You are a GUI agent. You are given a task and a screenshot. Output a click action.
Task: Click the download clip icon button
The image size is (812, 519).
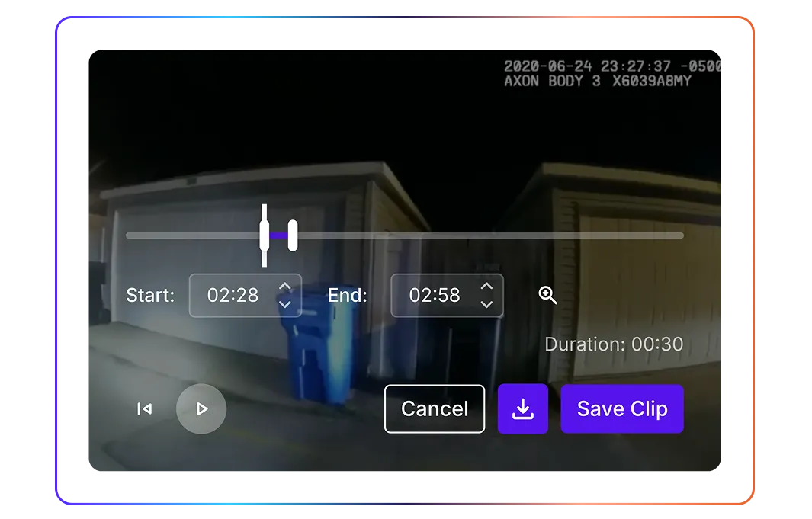(x=522, y=408)
